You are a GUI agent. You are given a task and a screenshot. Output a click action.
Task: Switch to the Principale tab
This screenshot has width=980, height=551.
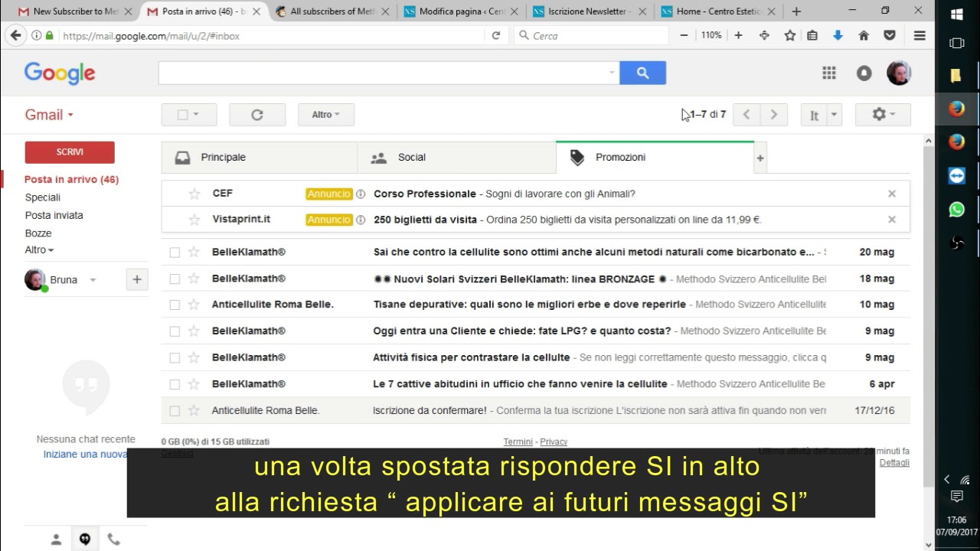tap(260, 158)
